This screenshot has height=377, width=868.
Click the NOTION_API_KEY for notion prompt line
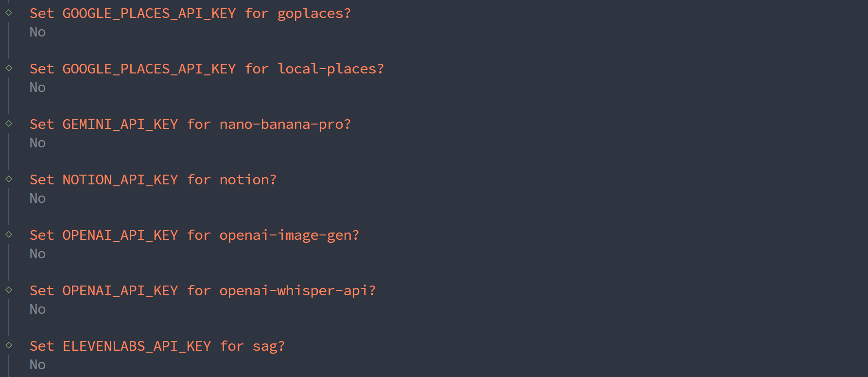click(x=153, y=180)
